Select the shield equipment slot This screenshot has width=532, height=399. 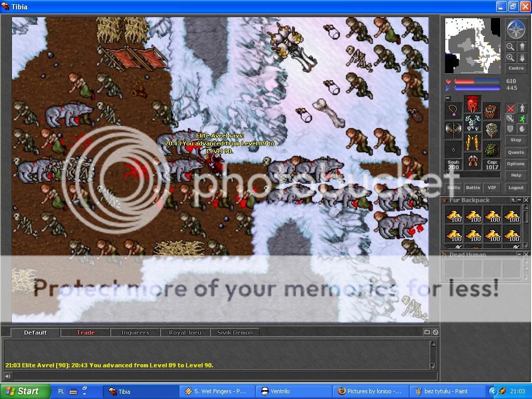[491, 130]
